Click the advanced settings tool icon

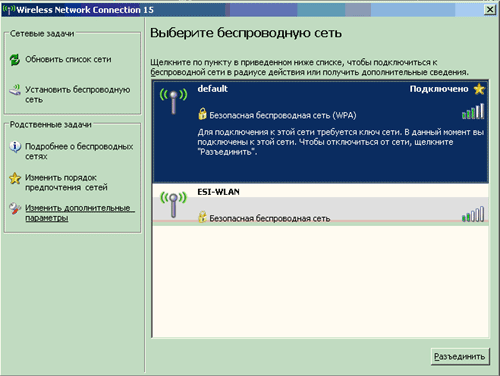tap(15, 209)
